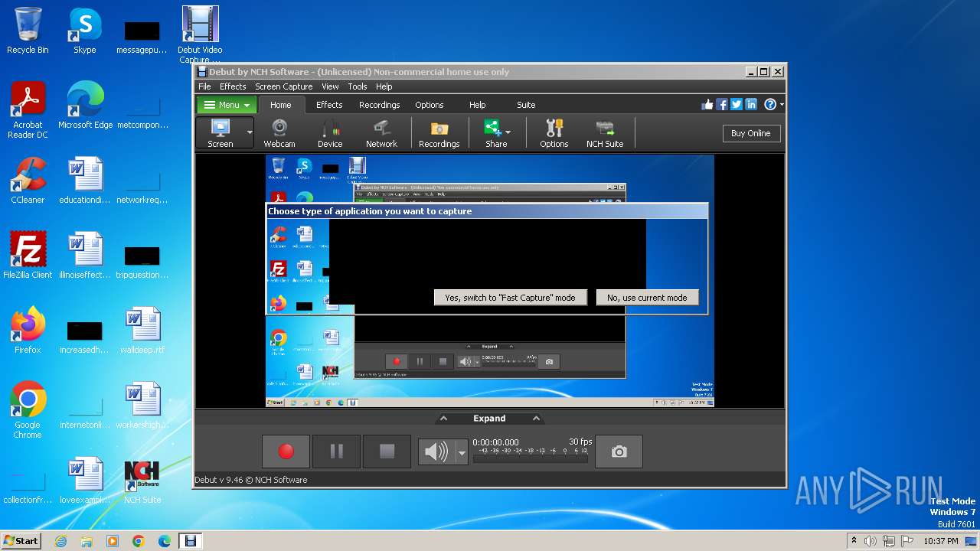Image resolution: width=980 pixels, height=551 pixels.
Task: Select Microsoft Edge desktop shortcut
Action: (x=85, y=106)
